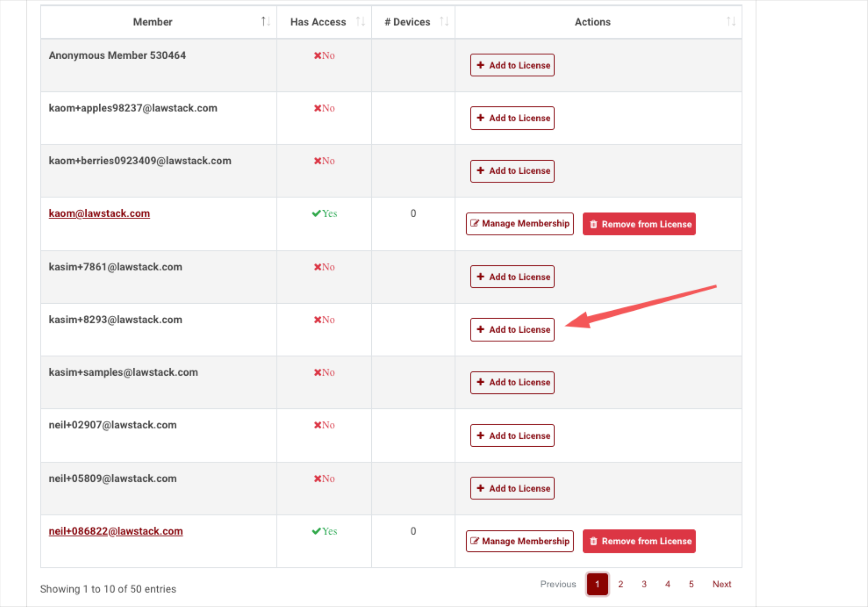This screenshot has height=607, width=868.
Task: Remove neil+086822@lawstack.com from license
Action: click(x=639, y=541)
